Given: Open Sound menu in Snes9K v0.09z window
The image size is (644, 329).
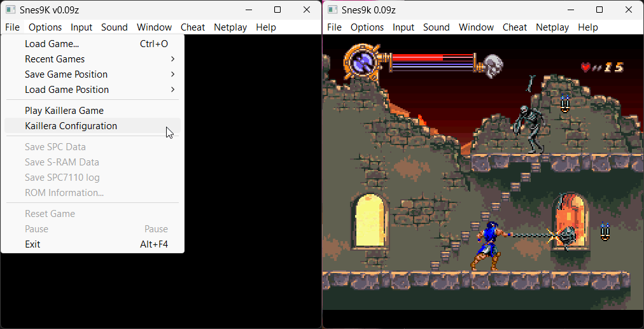Looking at the screenshot, I should tap(114, 27).
